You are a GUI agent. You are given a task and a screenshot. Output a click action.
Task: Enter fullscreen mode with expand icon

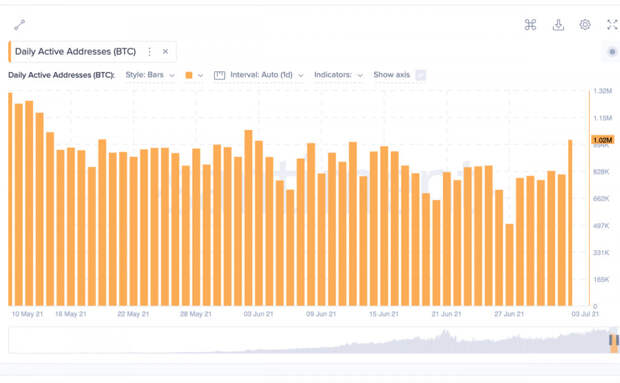612,25
